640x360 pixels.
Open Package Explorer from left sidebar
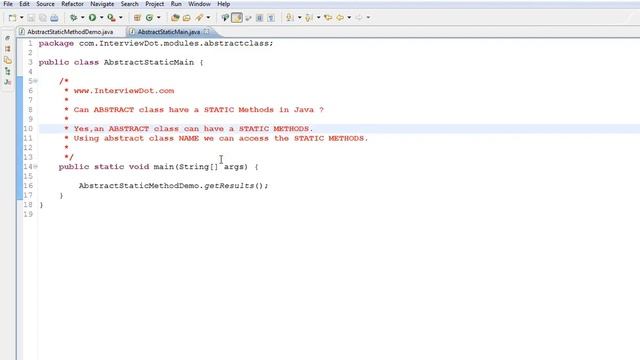(7, 49)
